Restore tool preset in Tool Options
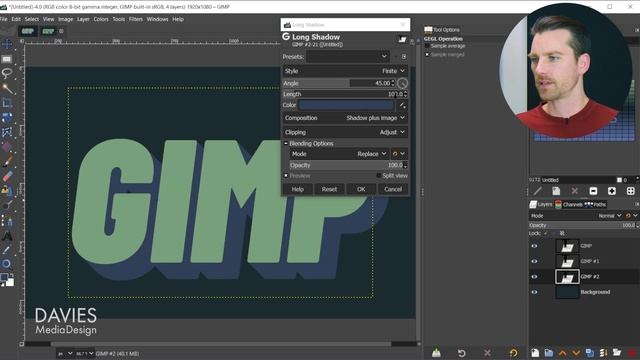Screen dimensions: 640x360 point(462,353)
